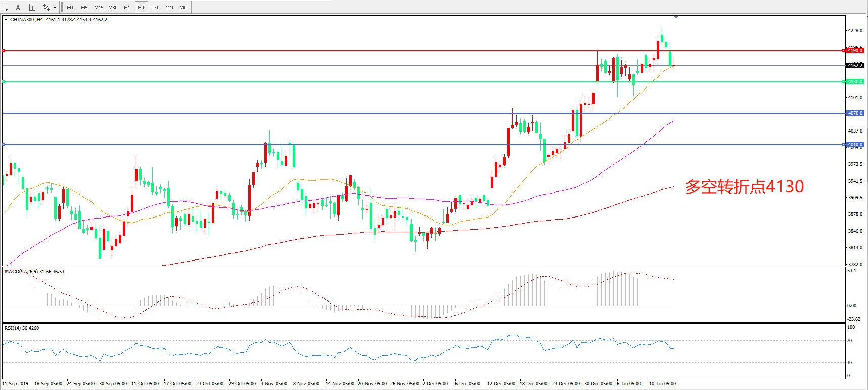Select the D1 daily timeframe

click(155, 7)
